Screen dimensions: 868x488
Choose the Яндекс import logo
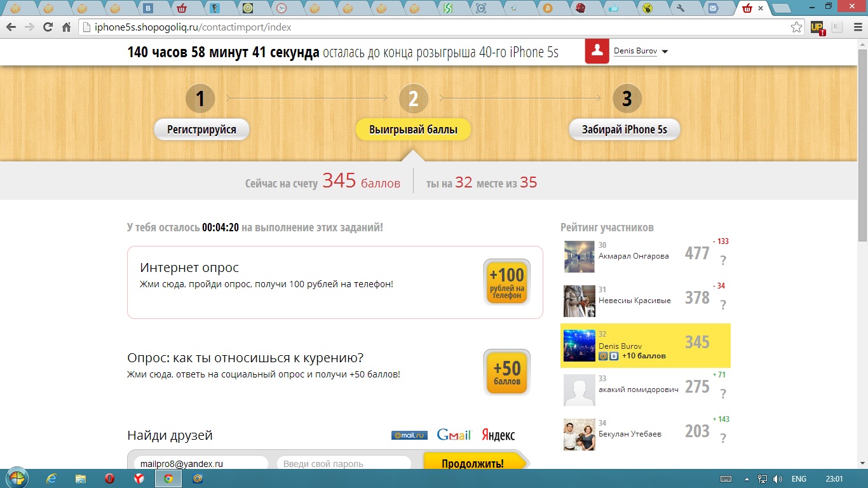tap(498, 435)
